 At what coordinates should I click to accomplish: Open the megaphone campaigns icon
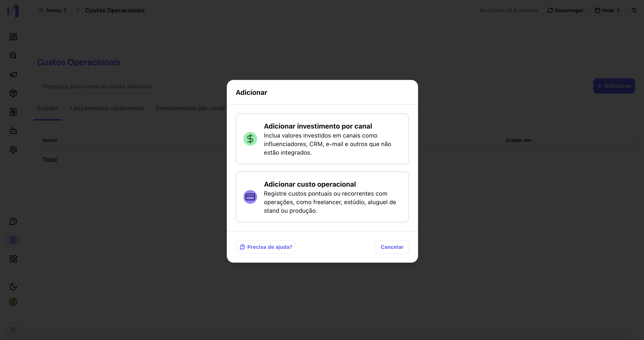[13, 75]
